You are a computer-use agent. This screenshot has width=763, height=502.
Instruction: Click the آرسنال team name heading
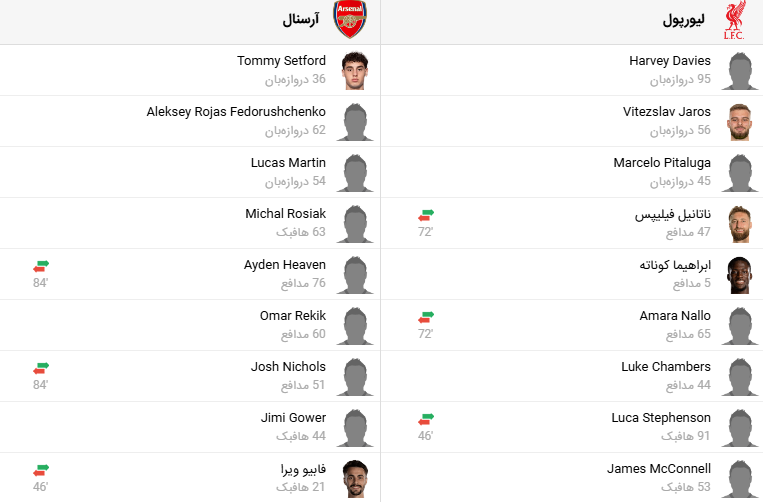point(300,20)
